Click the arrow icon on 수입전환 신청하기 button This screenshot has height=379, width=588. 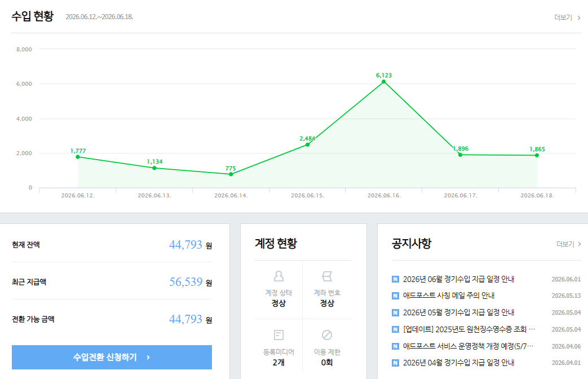pyautogui.click(x=148, y=357)
